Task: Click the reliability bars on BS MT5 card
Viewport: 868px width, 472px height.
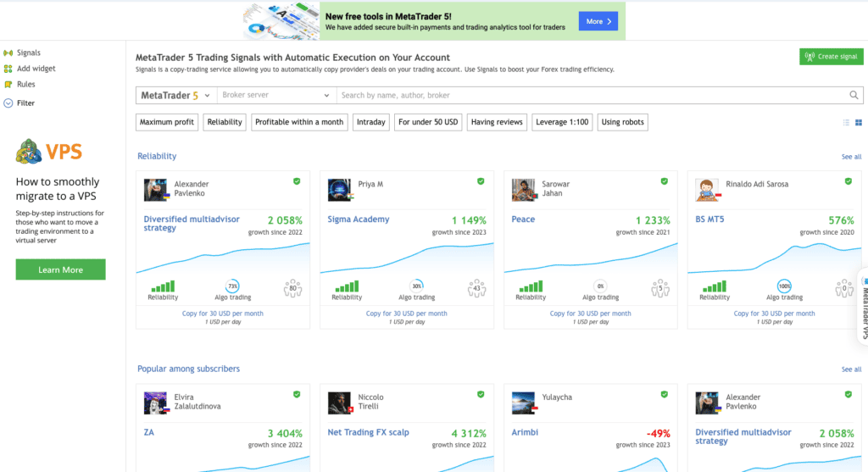Action: tap(714, 286)
